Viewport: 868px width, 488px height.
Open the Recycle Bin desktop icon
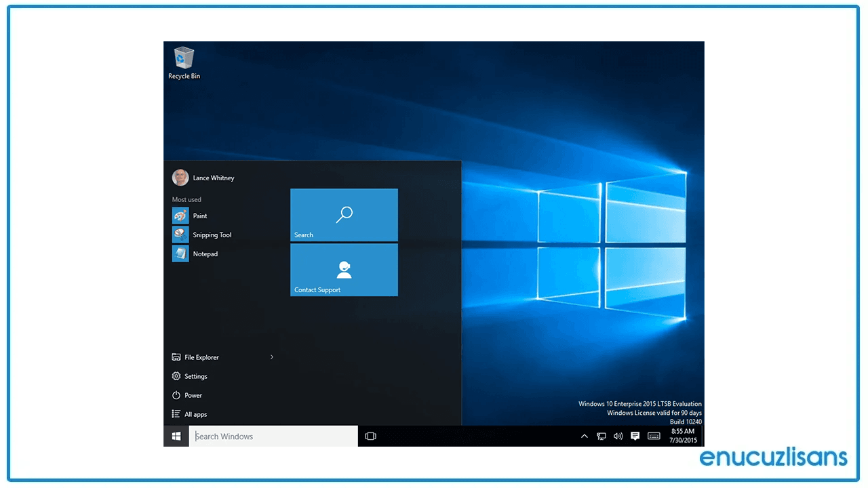pos(184,63)
